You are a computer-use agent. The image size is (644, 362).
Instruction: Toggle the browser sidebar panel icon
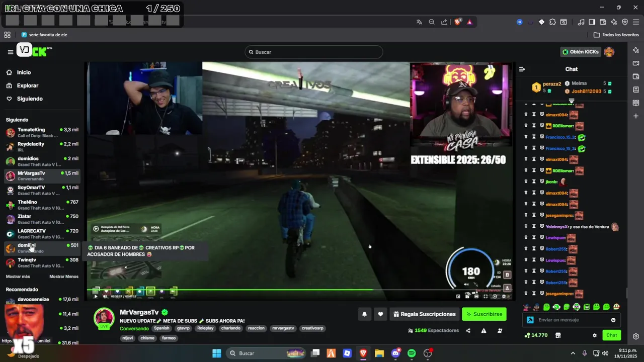point(592,22)
